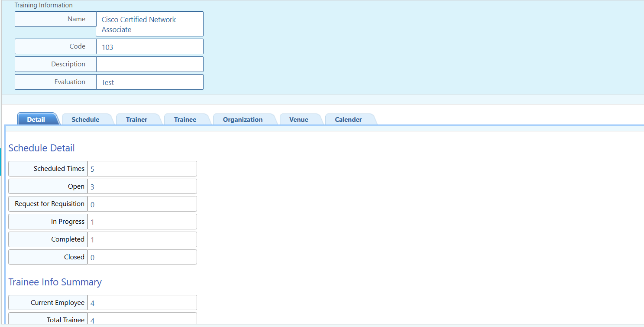Image resolution: width=644 pixels, height=327 pixels.
Task: Switch to the Detail tab
Action: [36, 120]
